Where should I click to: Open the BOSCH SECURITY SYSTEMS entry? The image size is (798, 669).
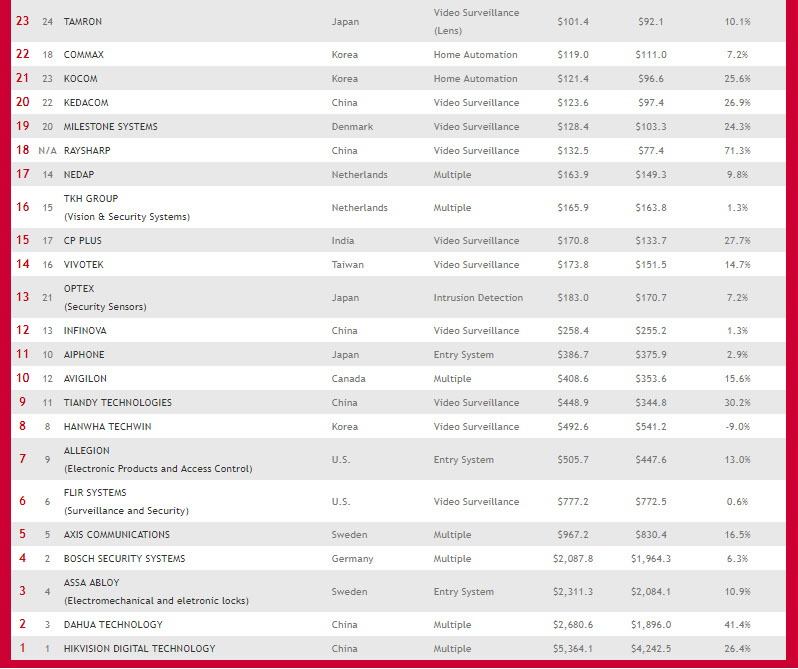coord(124,558)
